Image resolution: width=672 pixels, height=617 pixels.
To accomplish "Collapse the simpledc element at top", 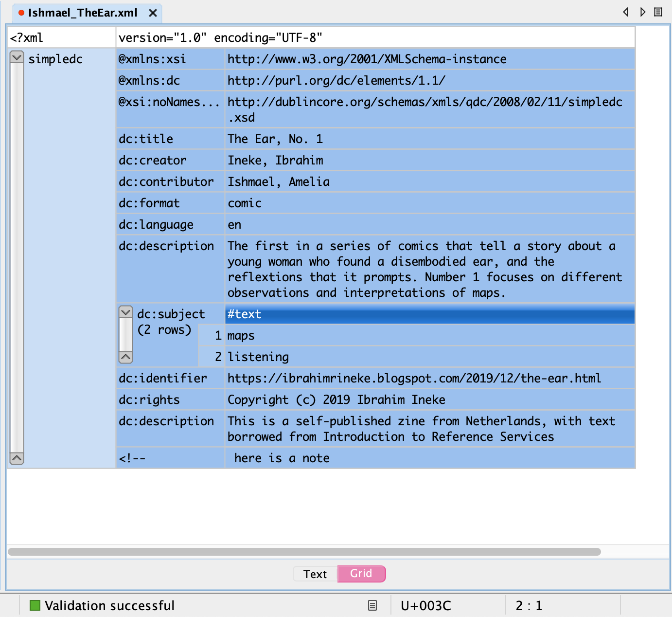I will 17,57.
